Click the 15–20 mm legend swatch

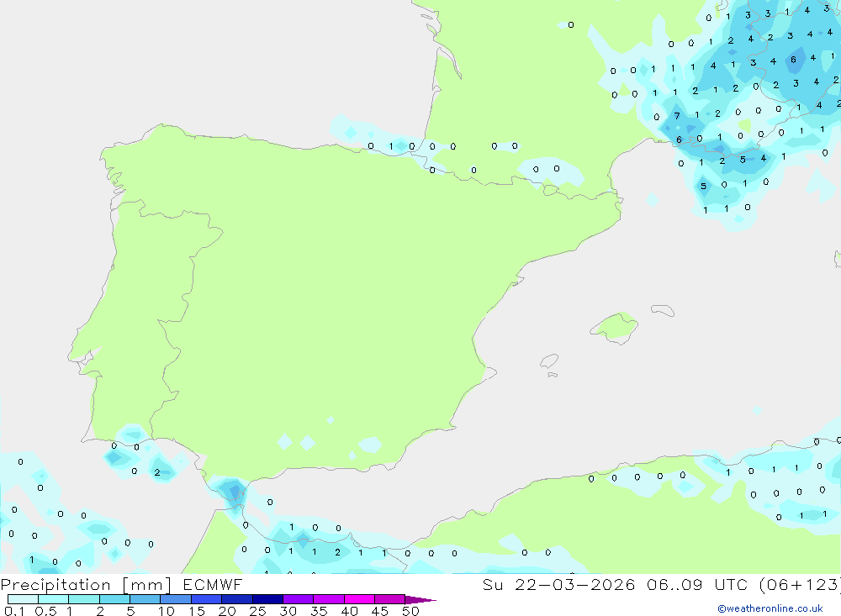(x=206, y=599)
